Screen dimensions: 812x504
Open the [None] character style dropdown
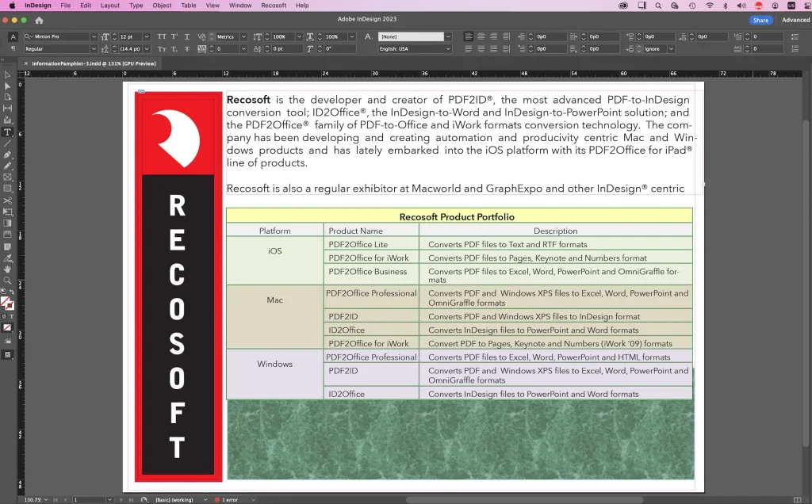tap(449, 36)
